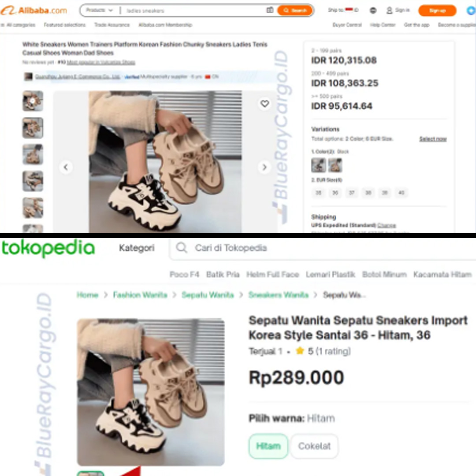Click the heart favorite icon on product image
Screen dimensions: 476x476
pyautogui.click(x=265, y=104)
